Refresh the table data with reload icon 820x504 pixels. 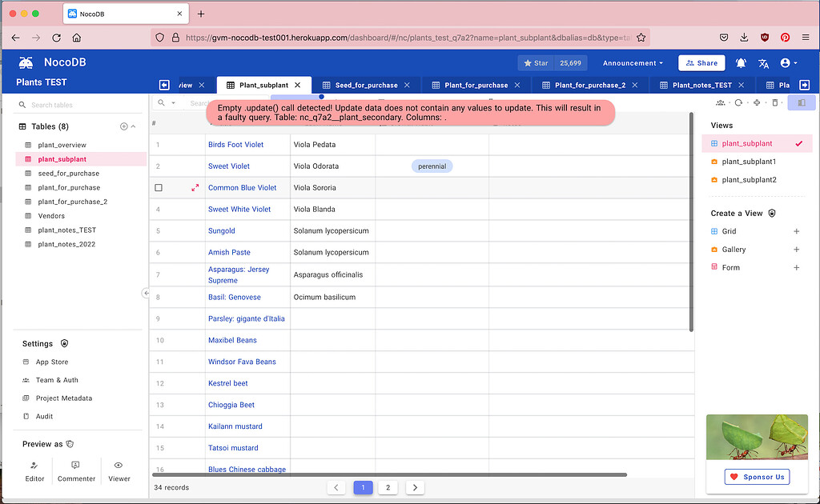(x=738, y=102)
